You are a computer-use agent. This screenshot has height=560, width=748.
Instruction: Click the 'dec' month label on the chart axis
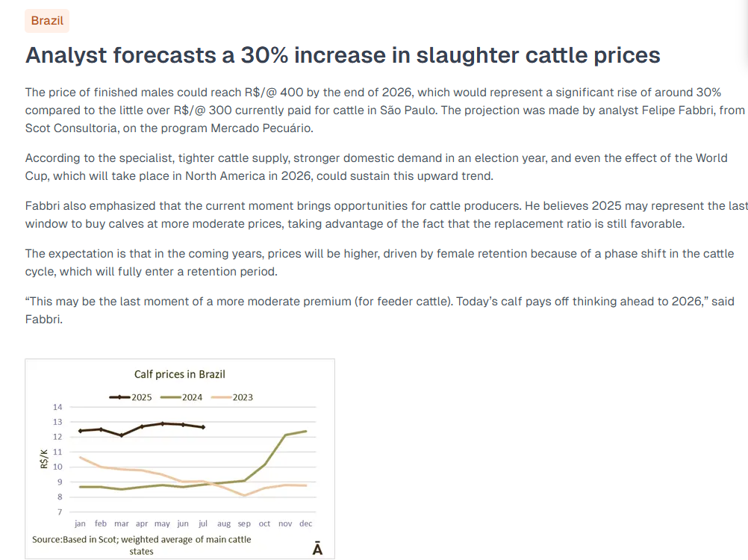pos(305,524)
